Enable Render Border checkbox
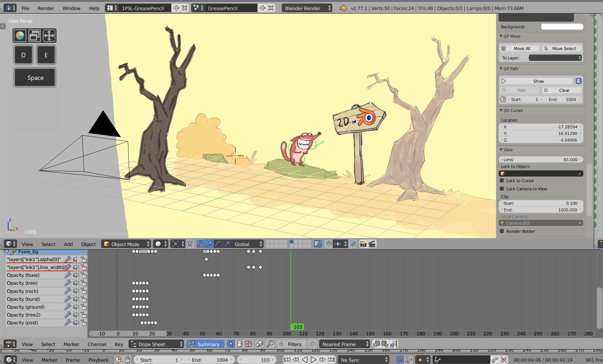 (502, 231)
